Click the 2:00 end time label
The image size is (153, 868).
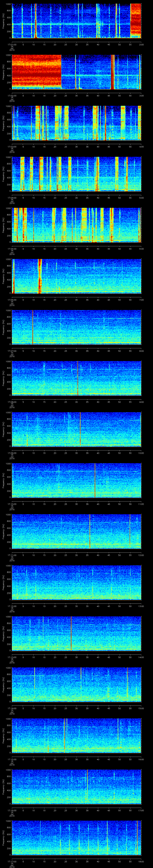tap(141, 44)
